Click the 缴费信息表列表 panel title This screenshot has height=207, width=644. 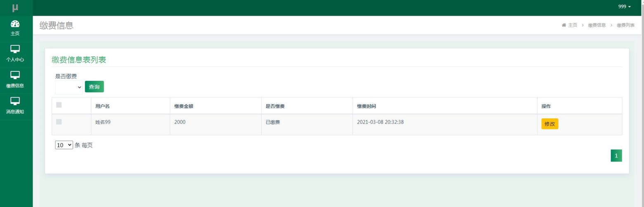click(x=79, y=60)
